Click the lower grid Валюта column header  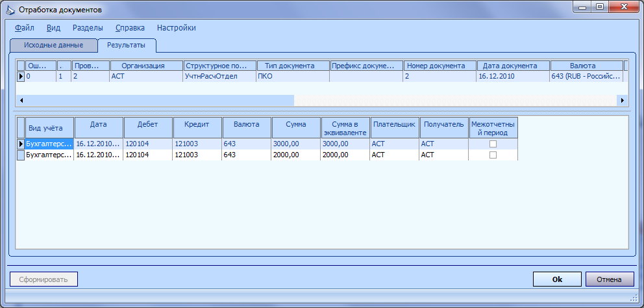click(x=247, y=128)
